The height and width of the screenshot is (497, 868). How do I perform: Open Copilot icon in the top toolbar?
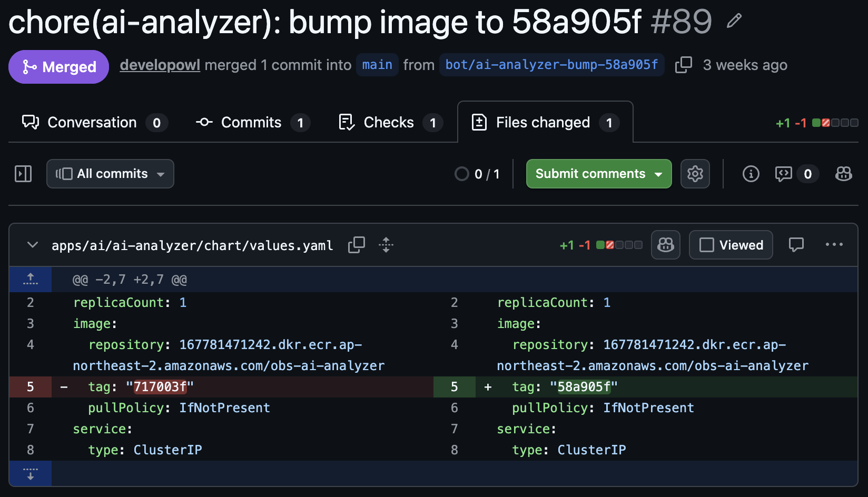coord(843,174)
